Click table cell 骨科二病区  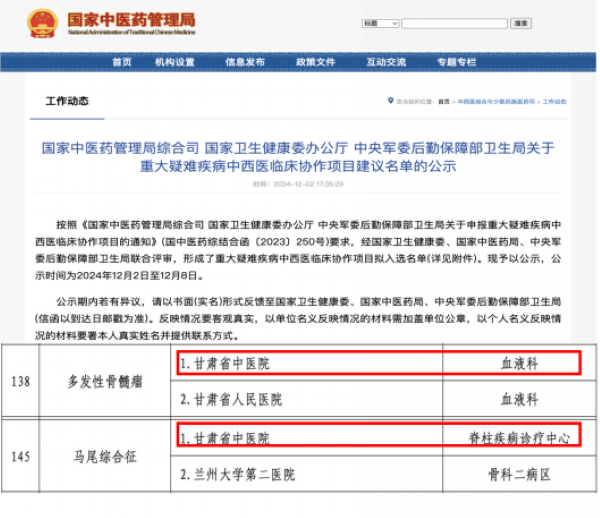(x=519, y=474)
